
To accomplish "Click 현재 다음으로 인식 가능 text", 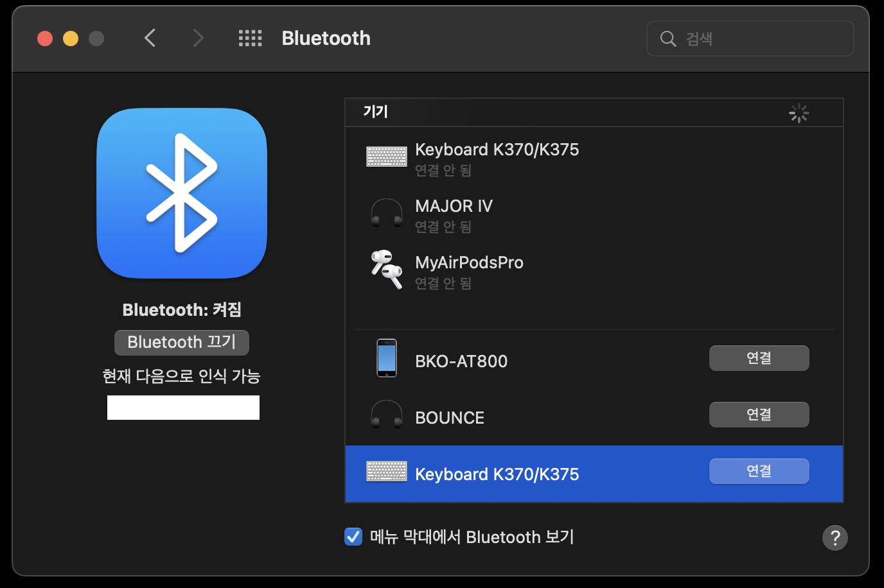I will (x=181, y=376).
